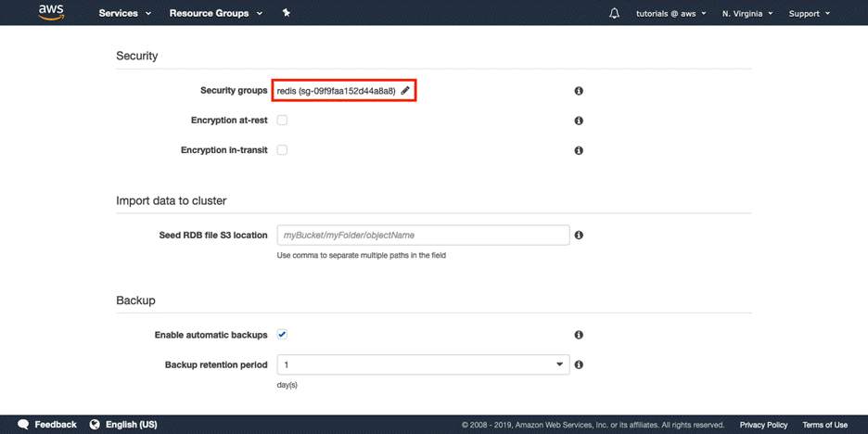
Task: Click info icon beside Encryption in-transit
Action: click(x=579, y=150)
